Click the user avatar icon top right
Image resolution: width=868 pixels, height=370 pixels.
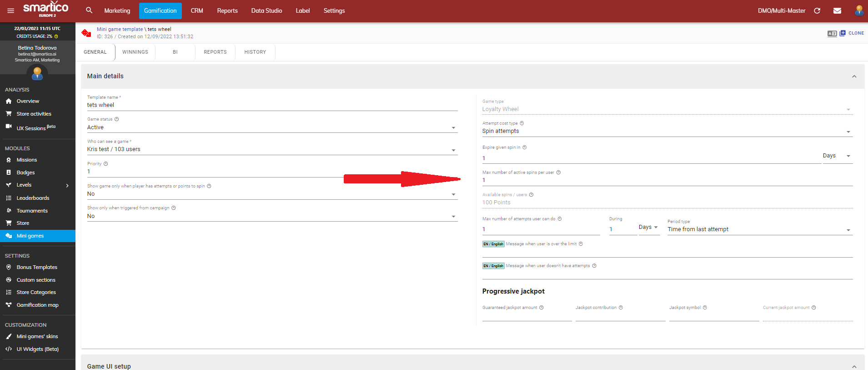tap(859, 10)
